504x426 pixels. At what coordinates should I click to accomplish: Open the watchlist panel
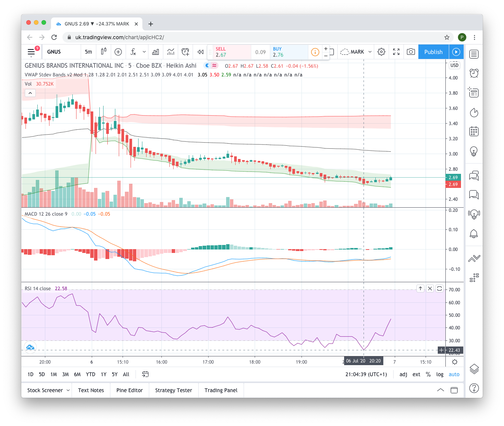pyautogui.click(x=474, y=54)
